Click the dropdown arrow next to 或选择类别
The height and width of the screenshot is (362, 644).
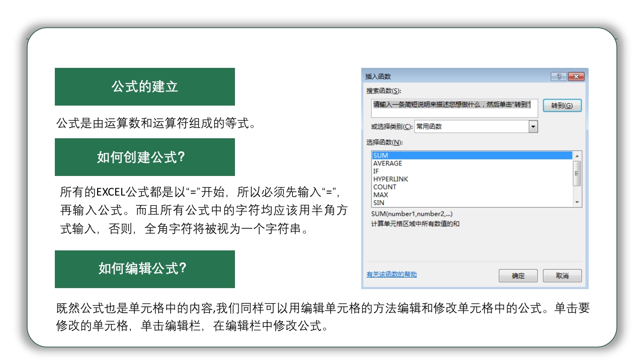coord(533,126)
